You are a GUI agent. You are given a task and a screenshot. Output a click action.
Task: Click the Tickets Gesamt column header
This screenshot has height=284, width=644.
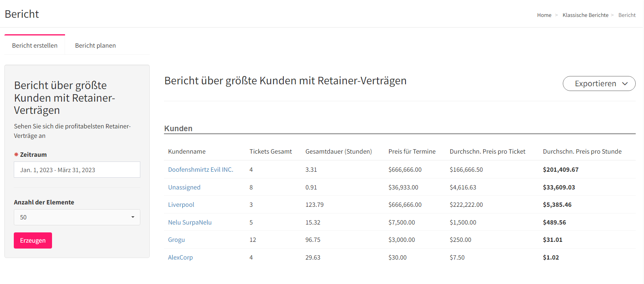270,151
